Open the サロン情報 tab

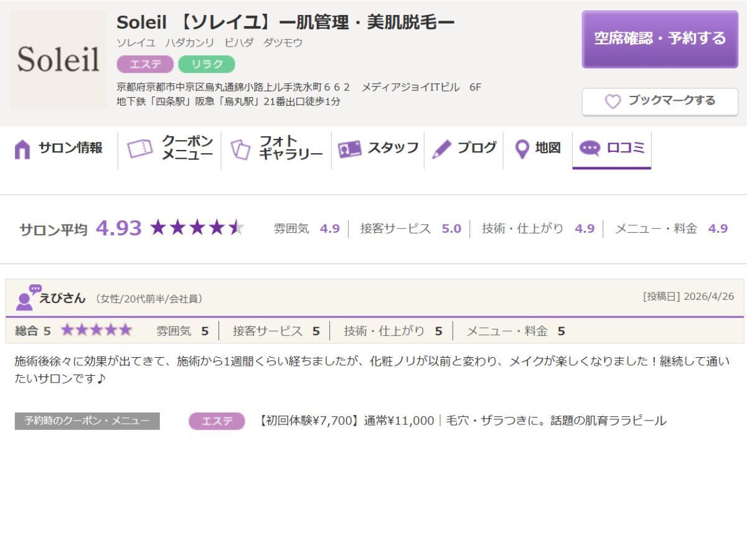[x=59, y=149]
